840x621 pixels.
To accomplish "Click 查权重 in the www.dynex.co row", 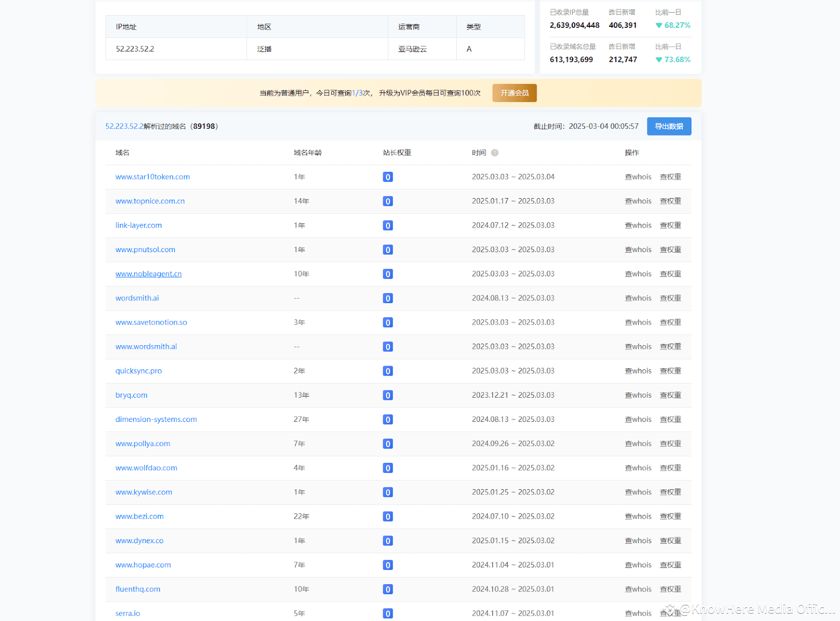I will [x=670, y=541].
